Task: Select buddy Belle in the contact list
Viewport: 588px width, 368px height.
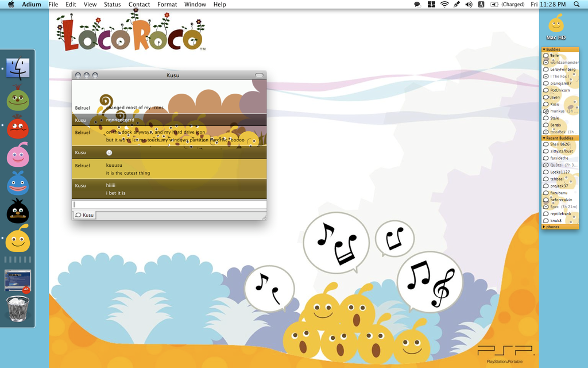Action: tap(560, 56)
